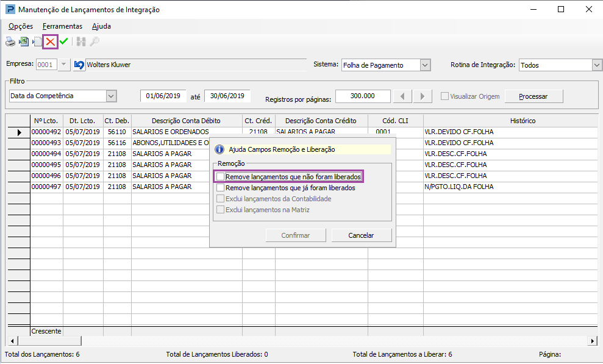The width and height of the screenshot is (603, 364).
Task: Click the green checkmark release icon
Action: tap(63, 41)
